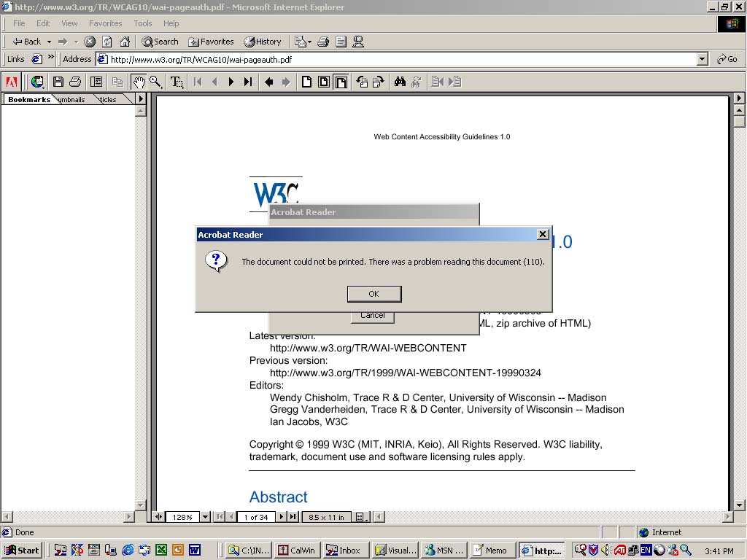Click the Favorites toolbar button
This screenshot has height=560, width=747.
click(211, 42)
